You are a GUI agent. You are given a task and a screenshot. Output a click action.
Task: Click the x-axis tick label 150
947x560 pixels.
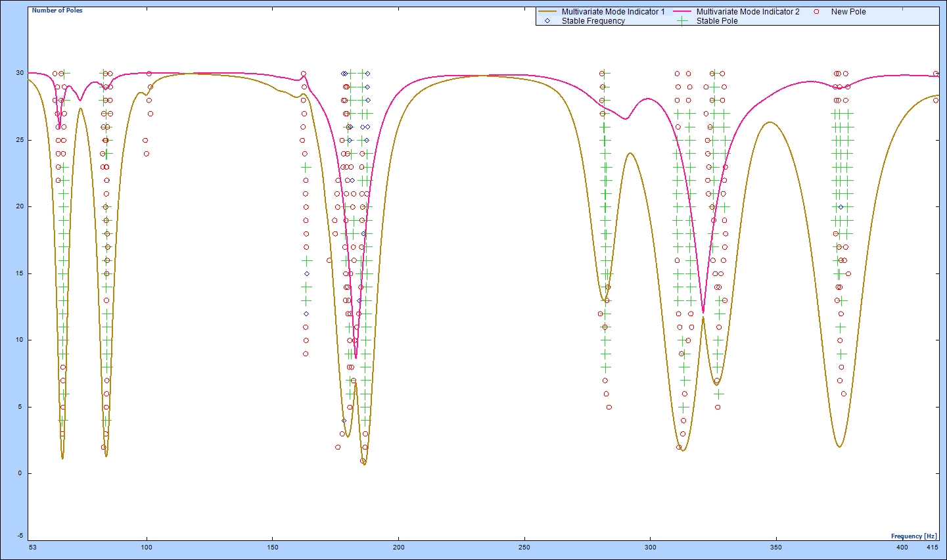[273, 547]
